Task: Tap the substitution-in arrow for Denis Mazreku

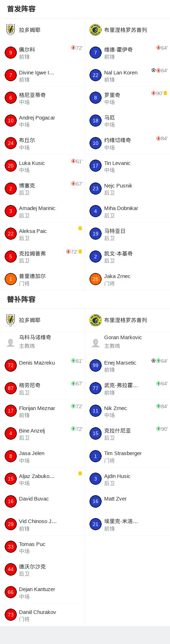Action: pos(73,361)
